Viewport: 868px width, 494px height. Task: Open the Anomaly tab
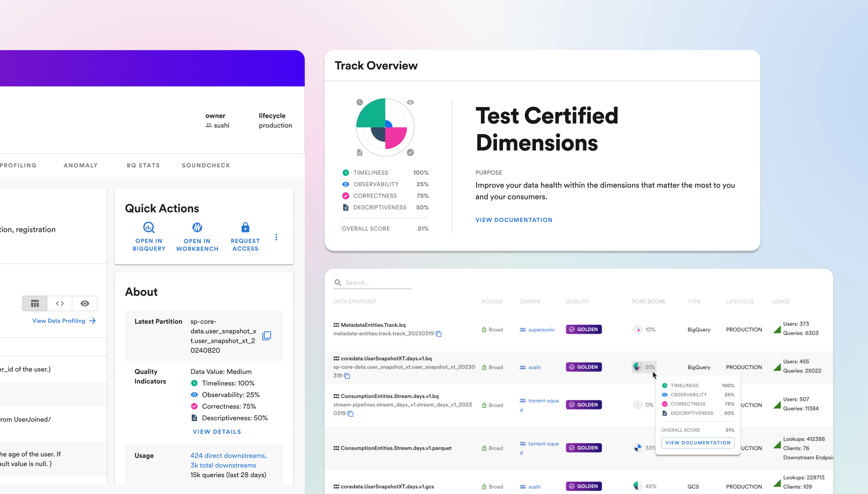[x=81, y=165]
